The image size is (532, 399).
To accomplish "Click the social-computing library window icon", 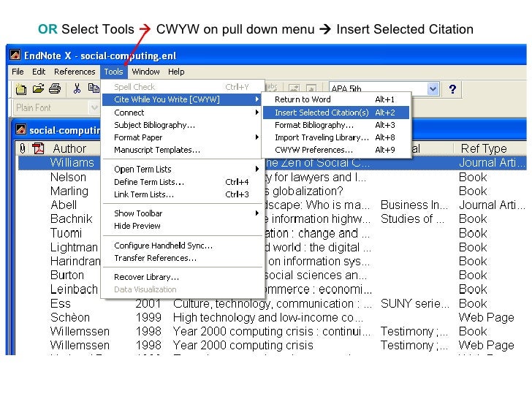I will (21, 129).
